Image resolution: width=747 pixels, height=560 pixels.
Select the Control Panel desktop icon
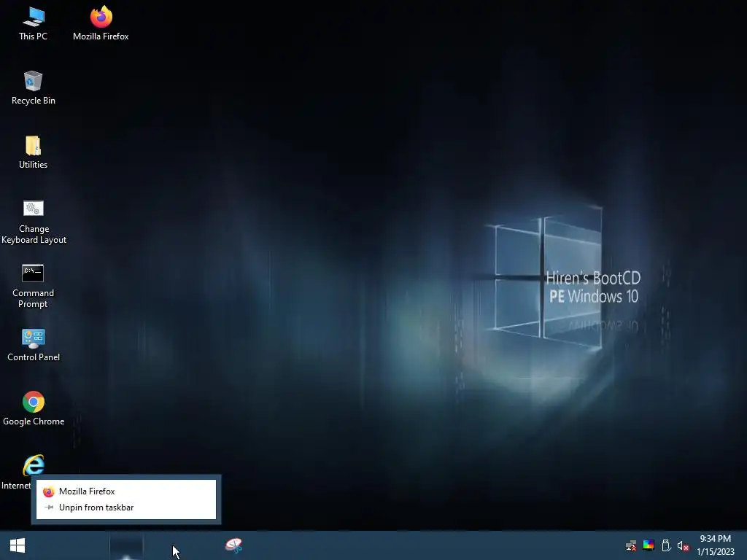point(34,345)
